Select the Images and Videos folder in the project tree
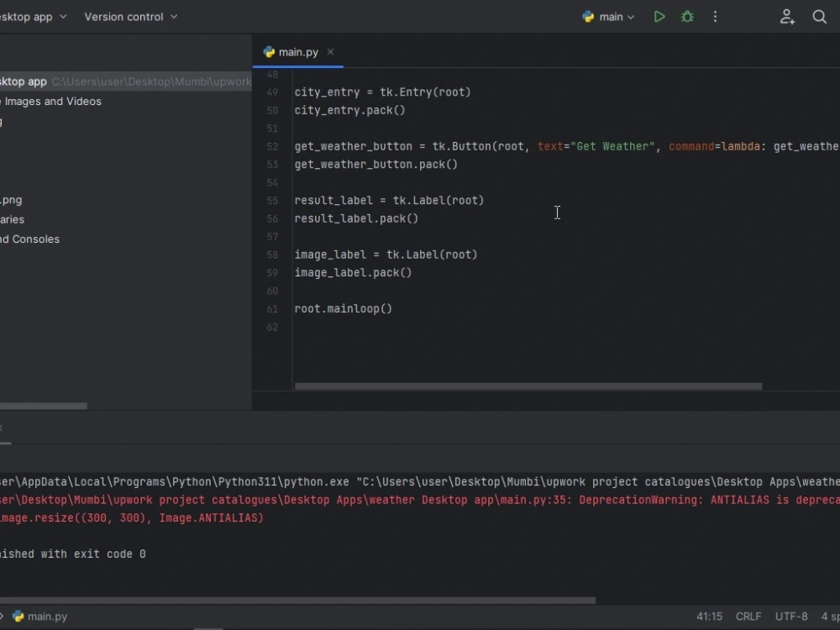Screen dimensions: 840x630 [x=52, y=102]
